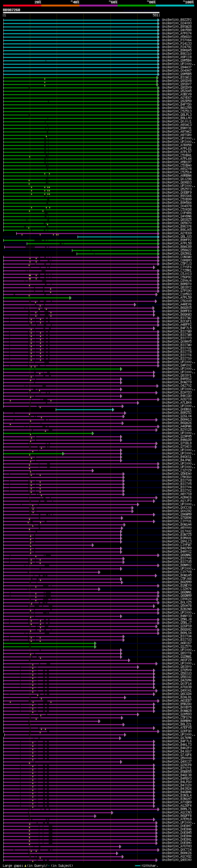The image size is (197, 868).
Task: Select hit label UniRef100_B9SSK6
Action: (177, 196)
